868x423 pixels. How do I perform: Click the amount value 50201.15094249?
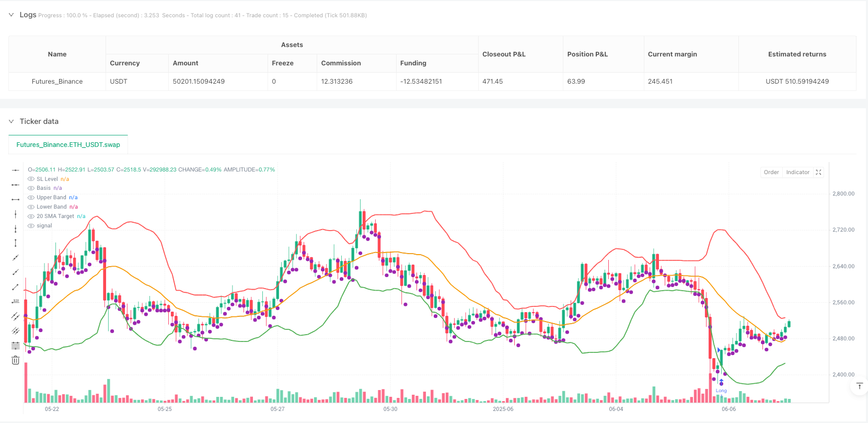pyautogui.click(x=199, y=82)
